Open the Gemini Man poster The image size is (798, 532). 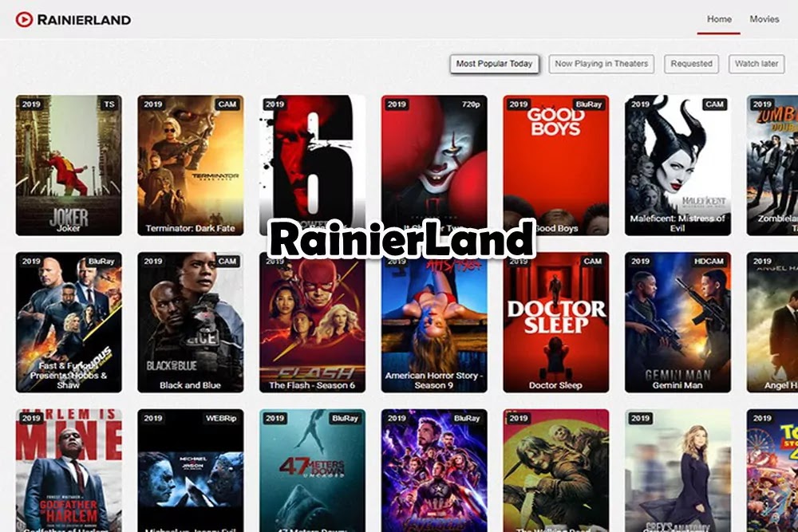coord(678,322)
